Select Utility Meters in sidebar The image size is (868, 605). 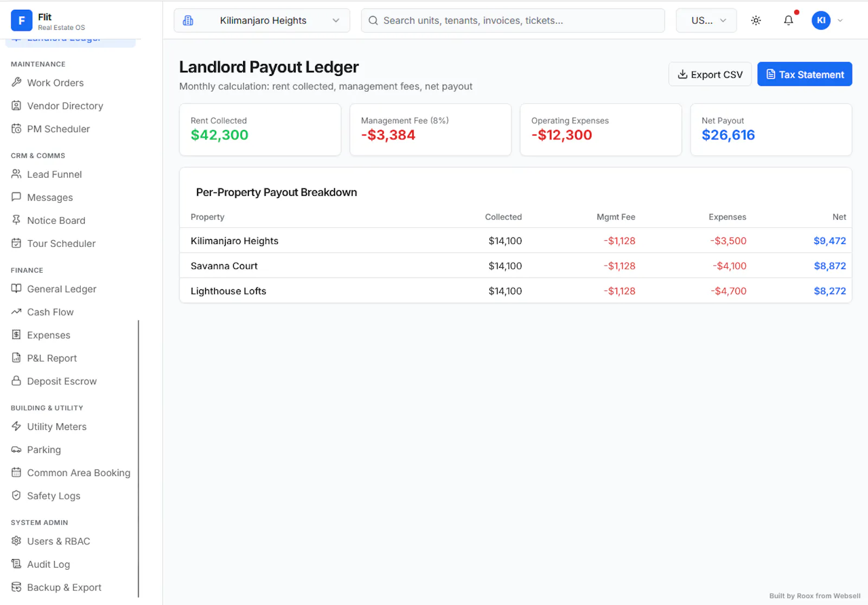57,427
